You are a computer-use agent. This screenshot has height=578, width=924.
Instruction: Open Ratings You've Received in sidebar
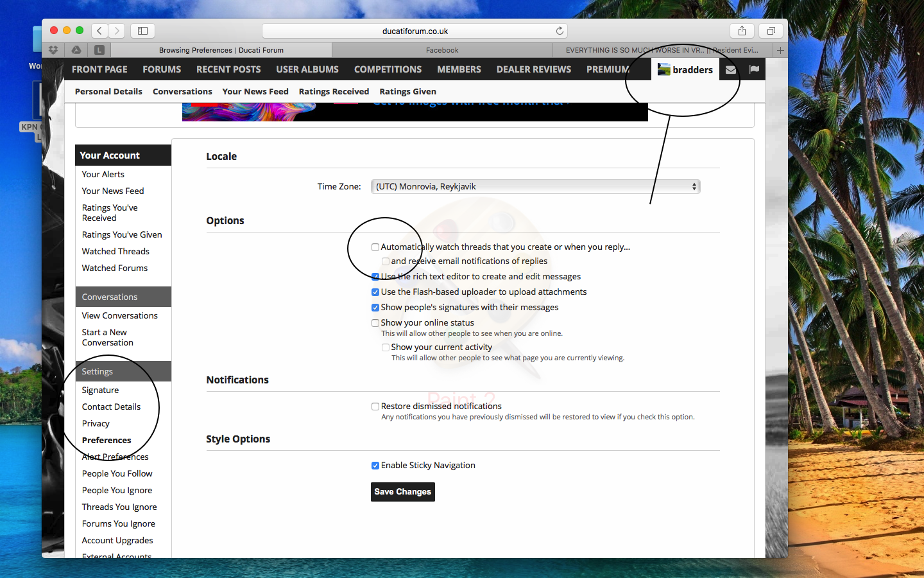(110, 213)
